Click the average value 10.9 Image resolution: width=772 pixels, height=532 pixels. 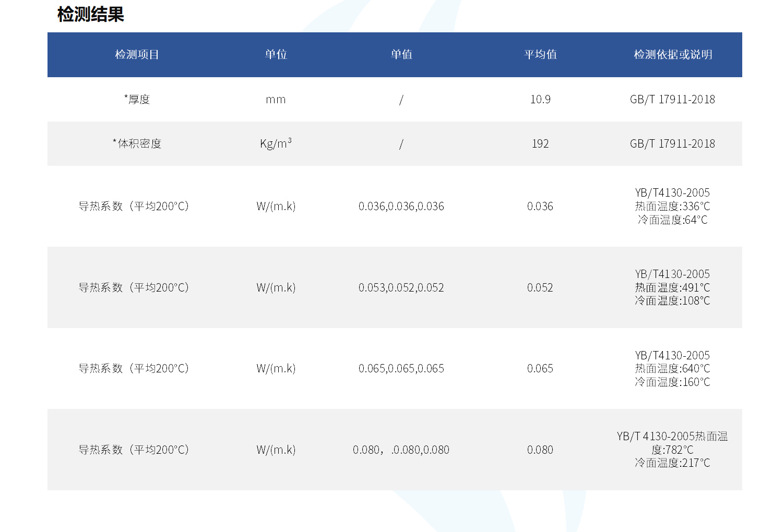click(x=540, y=100)
